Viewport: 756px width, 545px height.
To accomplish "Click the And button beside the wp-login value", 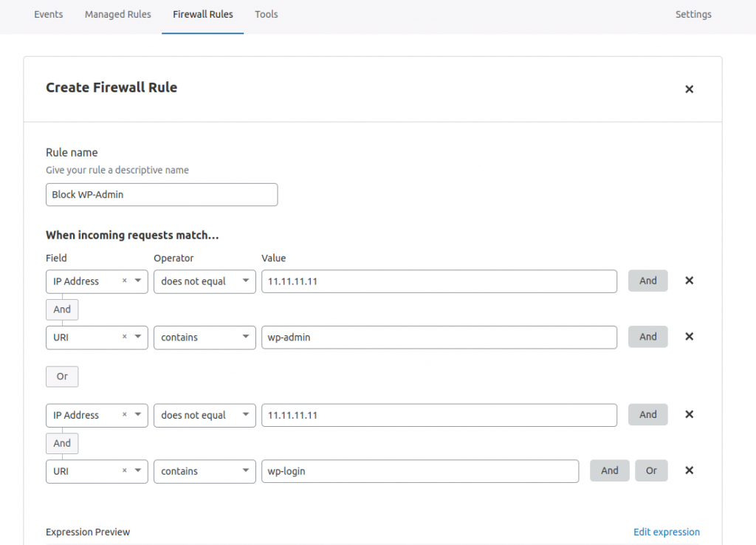I will point(609,470).
